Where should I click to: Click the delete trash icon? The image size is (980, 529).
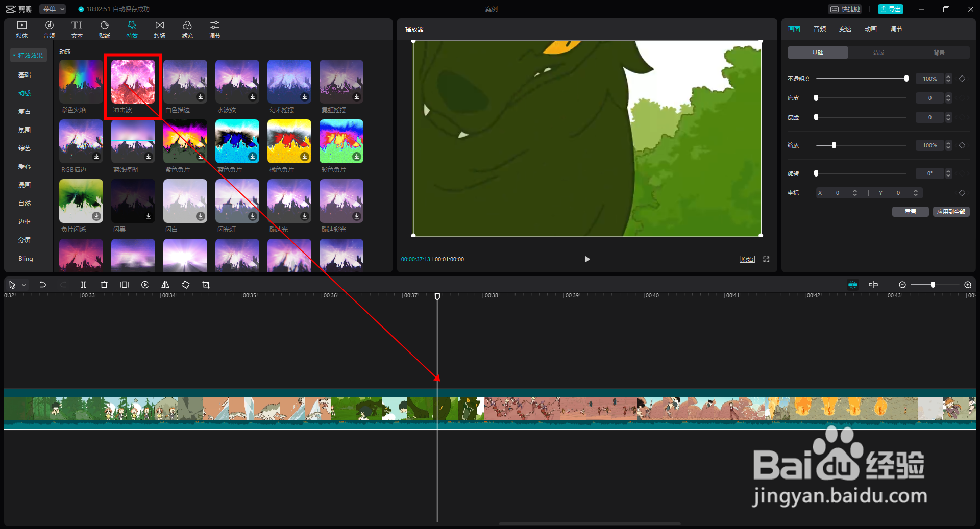point(104,285)
